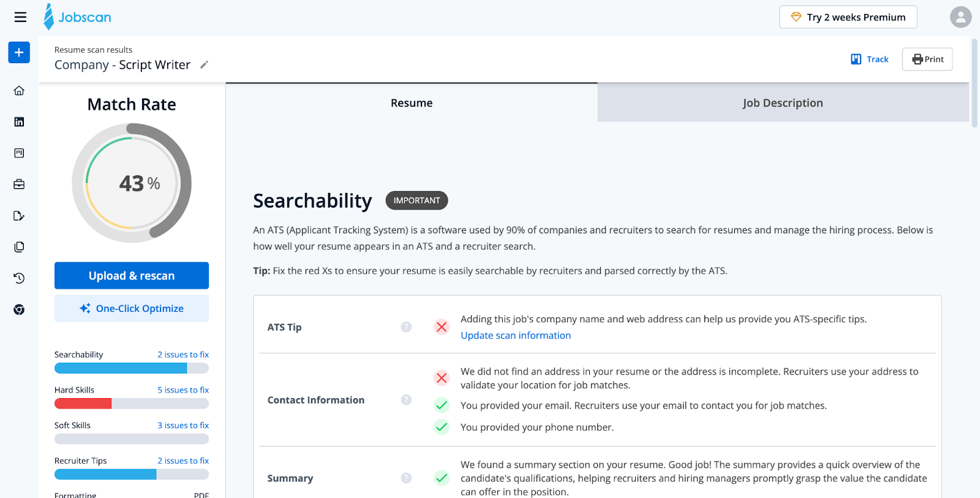The width and height of the screenshot is (980, 498).
Task: Click the Chrome extension icon in sidebar
Action: pos(19,310)
